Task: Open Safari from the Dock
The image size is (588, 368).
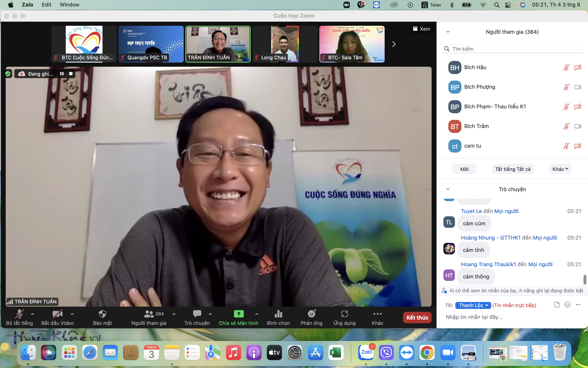Action: (90, 352)
